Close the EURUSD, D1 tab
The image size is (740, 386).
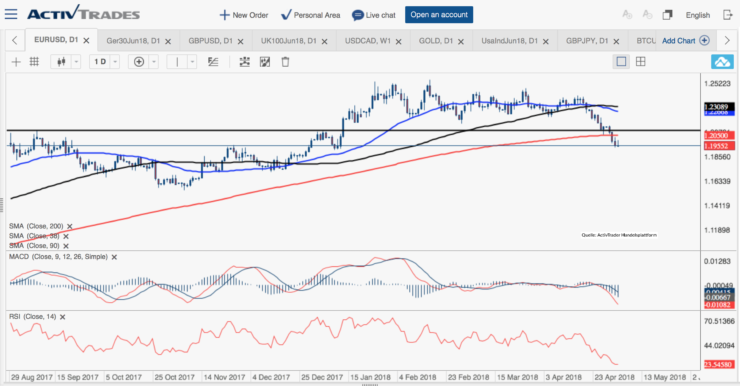(x=86, y=41)
